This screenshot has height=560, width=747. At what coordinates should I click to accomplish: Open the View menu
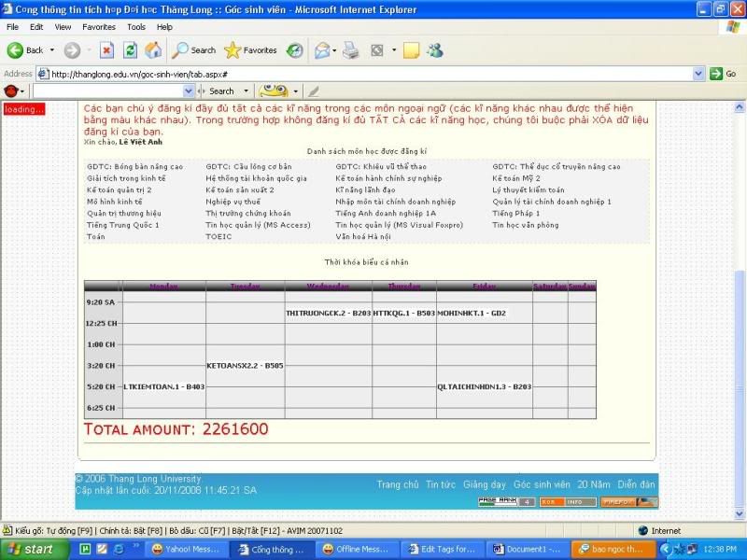point(63,27)
